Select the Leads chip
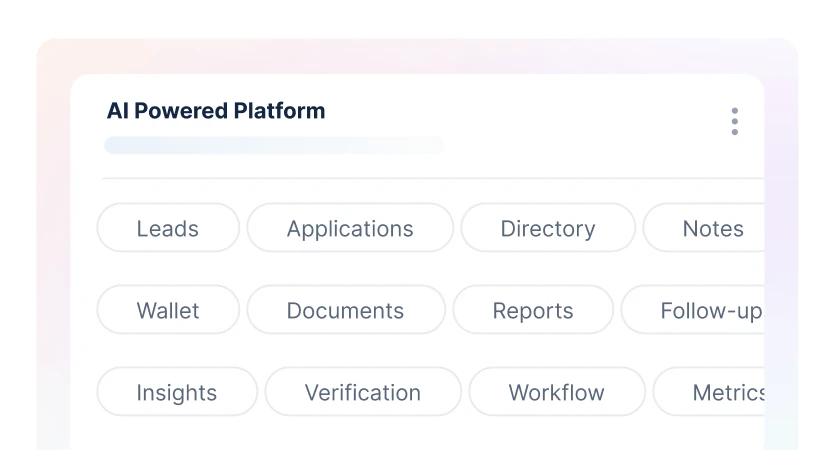832x450 pixels. point(168,228)
